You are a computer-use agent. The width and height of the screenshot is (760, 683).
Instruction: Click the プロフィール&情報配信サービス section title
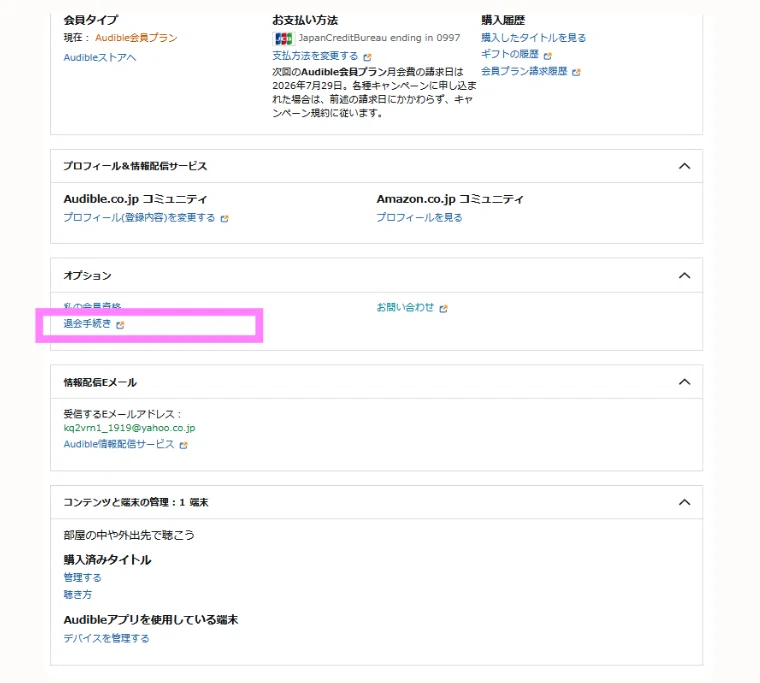click(x=135, y=166)
